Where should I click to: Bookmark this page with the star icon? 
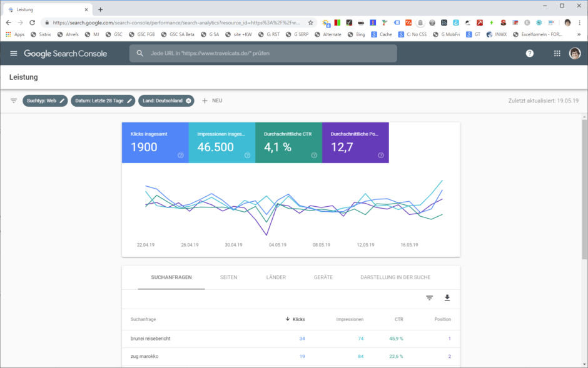click(310, 23)
